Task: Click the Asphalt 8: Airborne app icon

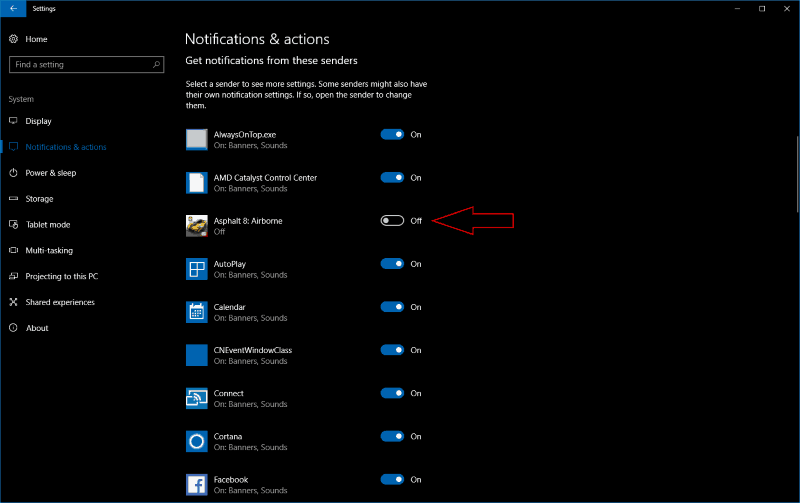Action: click(196, 225)
